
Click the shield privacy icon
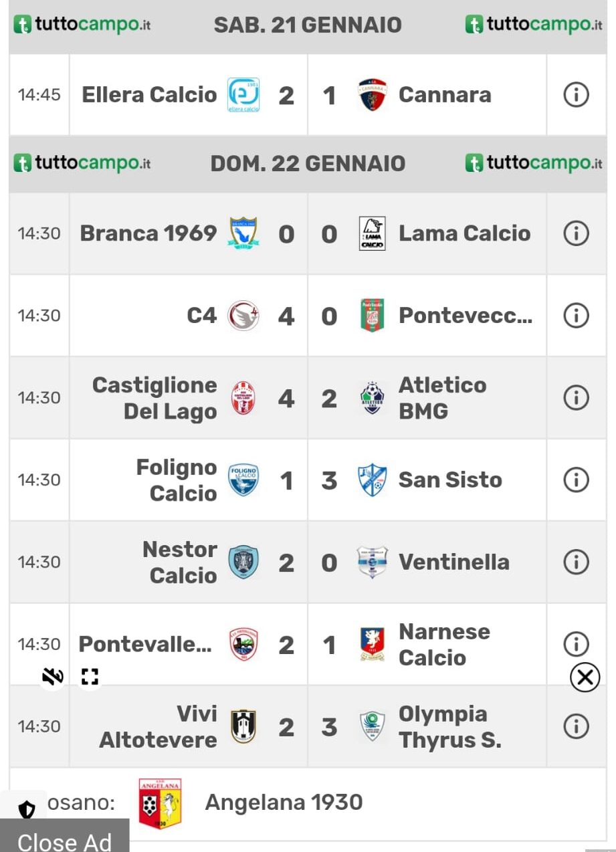pos(26,810)
